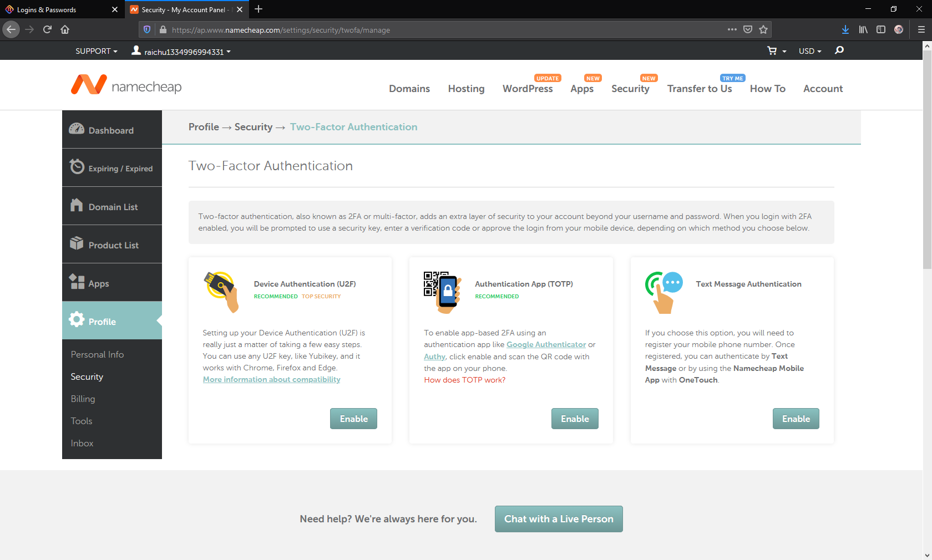
Task: Click the Text Message Authentication illustration
Action: pos(664,292)
